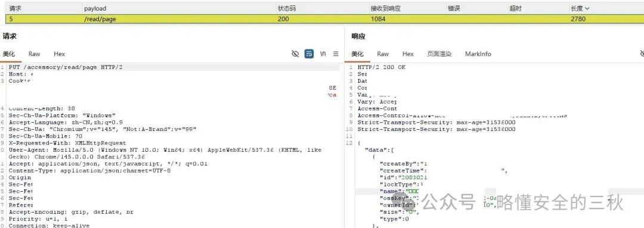Click the HTTP/2 200 OK response line
This screenshot has width=644, height=228.
coord(381,67)
